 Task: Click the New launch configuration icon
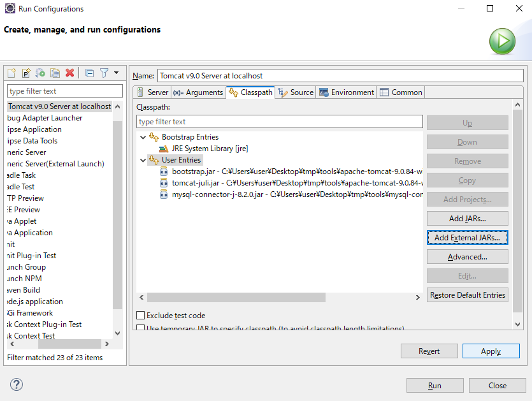11,73
